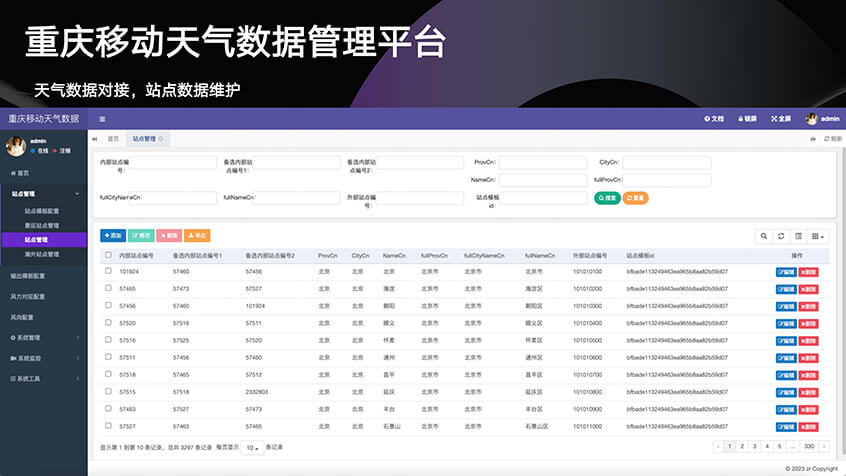Open the 锁屏 lock screen icon
The width and height of the screenshot is (846, 476).
tap(747, 119)
